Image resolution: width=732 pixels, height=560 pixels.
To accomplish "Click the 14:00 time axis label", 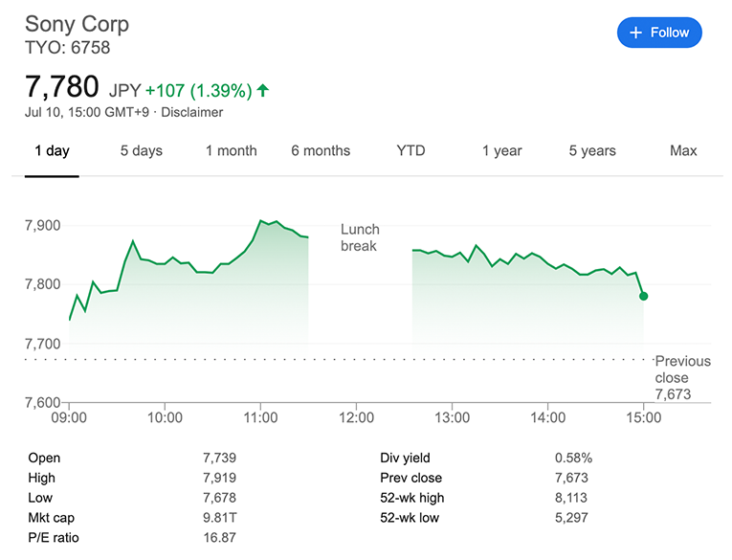I will 547,417.
